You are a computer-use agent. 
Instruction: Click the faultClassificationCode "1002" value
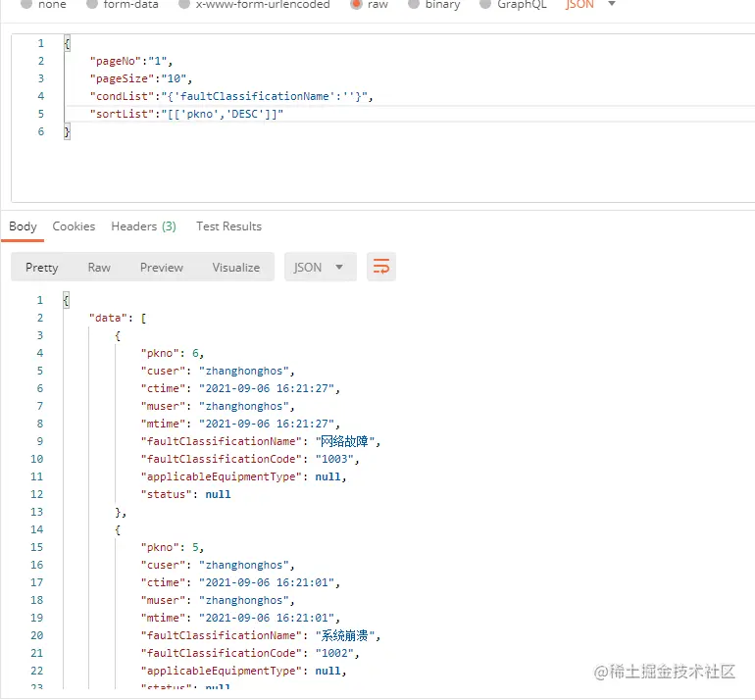[334, 653]
